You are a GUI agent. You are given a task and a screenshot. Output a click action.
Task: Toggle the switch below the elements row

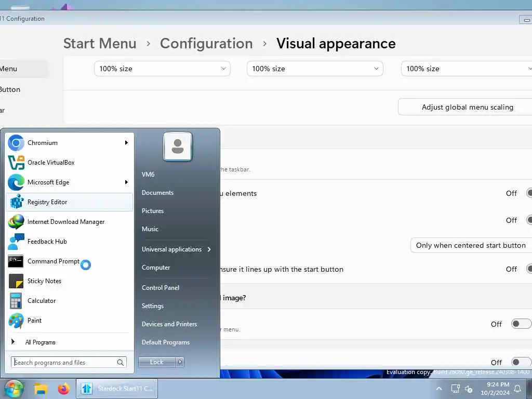tap(529, 220)
